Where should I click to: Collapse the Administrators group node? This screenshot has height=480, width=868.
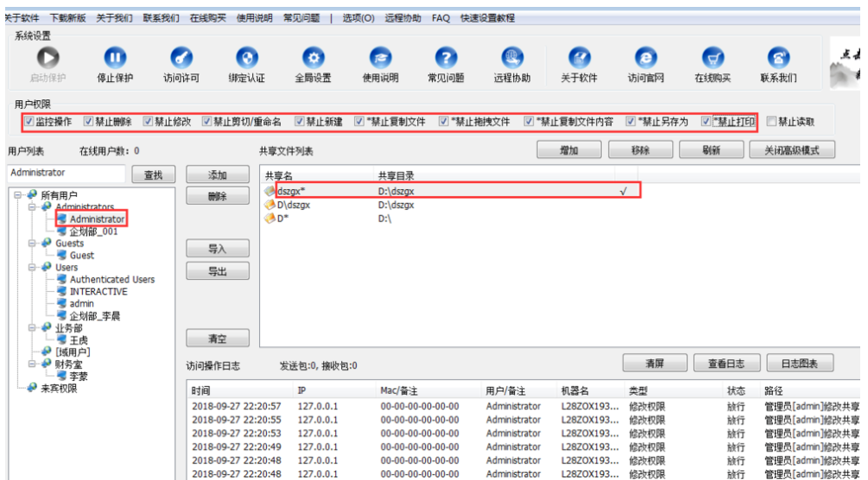point(32,207)
